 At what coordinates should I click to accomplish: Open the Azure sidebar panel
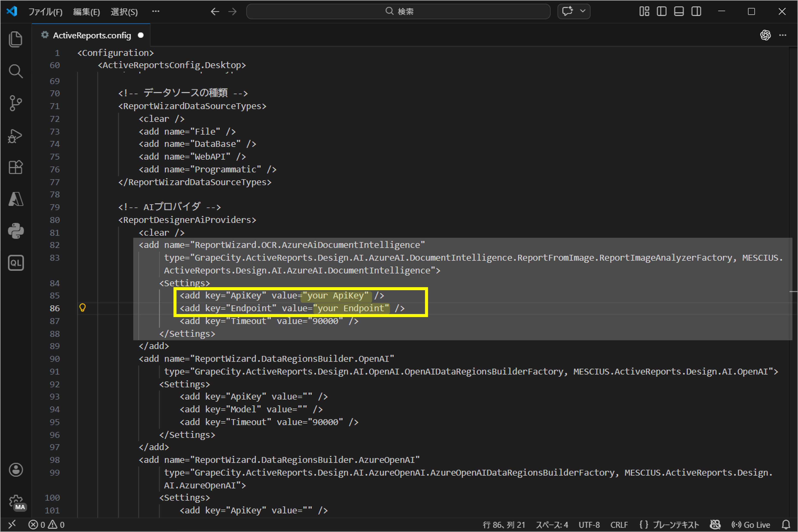tap(15, 199)
